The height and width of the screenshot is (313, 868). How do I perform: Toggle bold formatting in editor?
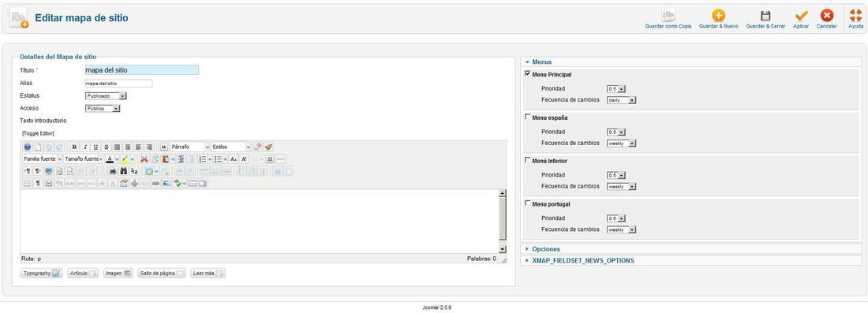pos(74,147)
